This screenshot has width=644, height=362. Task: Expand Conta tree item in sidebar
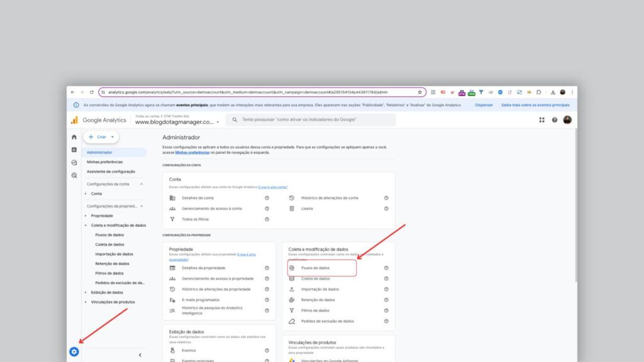(86, 194)
